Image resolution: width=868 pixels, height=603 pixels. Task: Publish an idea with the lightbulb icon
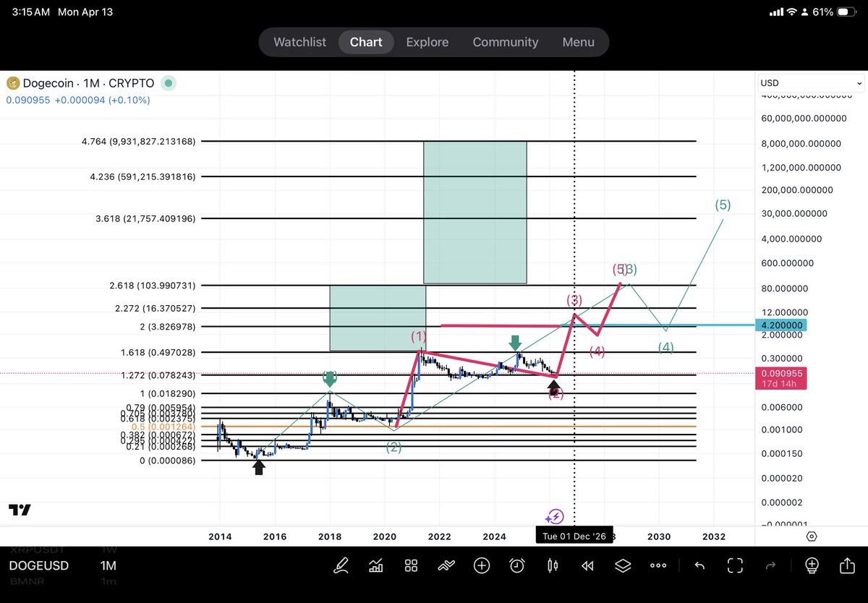tap(812, 565)
